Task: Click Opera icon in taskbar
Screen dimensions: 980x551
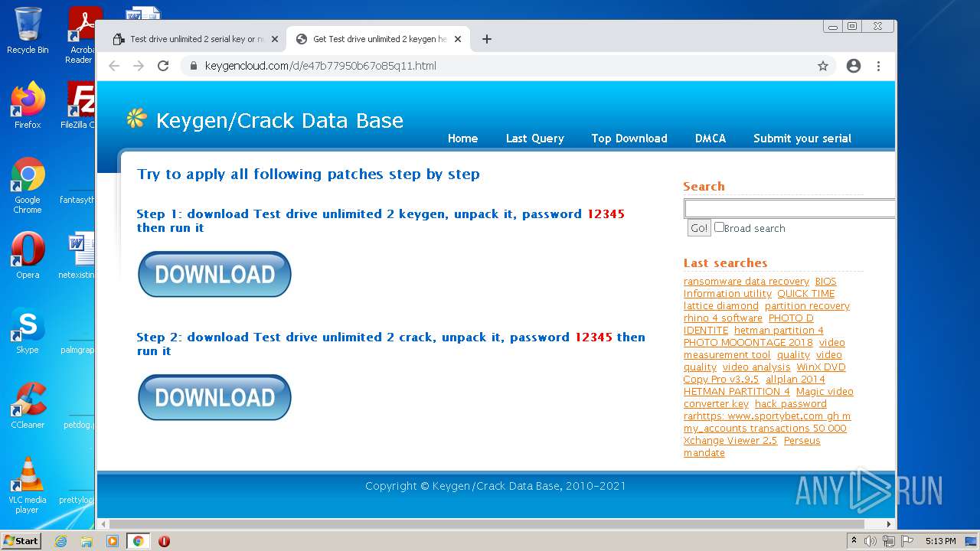Action: pos(164,541)
